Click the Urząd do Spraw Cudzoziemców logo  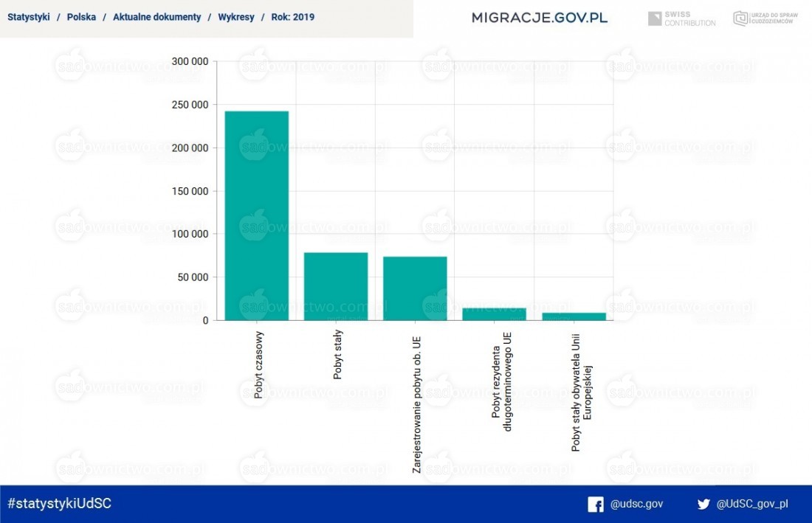pos(765,18)
